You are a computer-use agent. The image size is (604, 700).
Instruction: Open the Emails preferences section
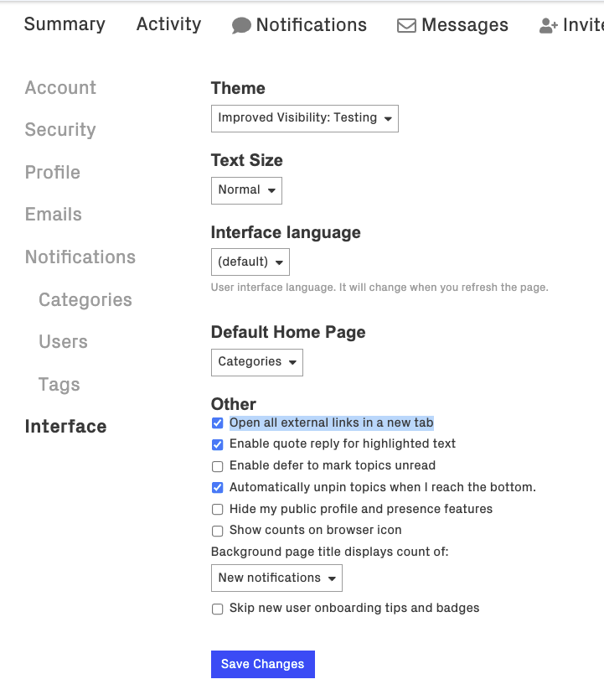tap(54, 215)
